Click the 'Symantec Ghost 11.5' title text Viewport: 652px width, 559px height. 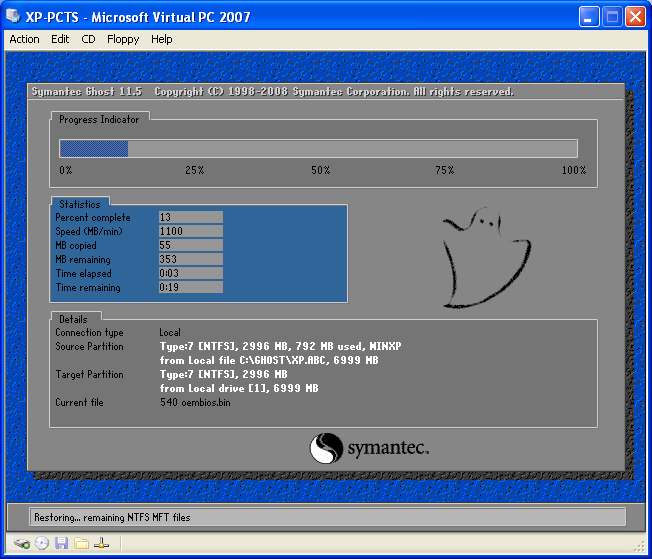(x=87, y=92)
